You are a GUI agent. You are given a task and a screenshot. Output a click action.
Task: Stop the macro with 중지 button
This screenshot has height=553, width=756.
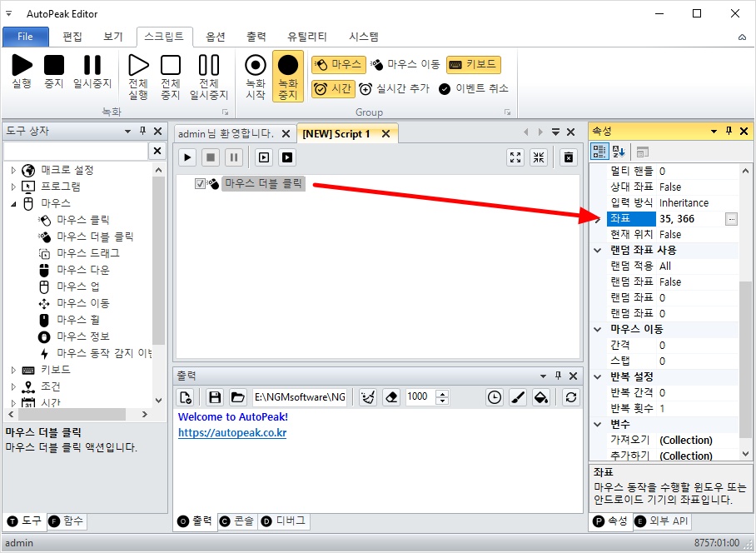point(54,72)
